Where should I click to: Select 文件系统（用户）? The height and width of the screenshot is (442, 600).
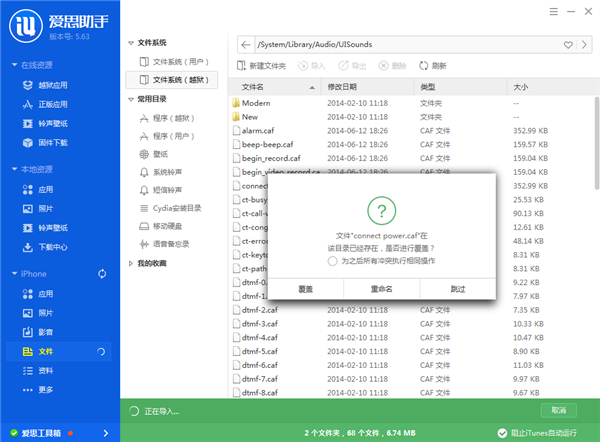174,62
